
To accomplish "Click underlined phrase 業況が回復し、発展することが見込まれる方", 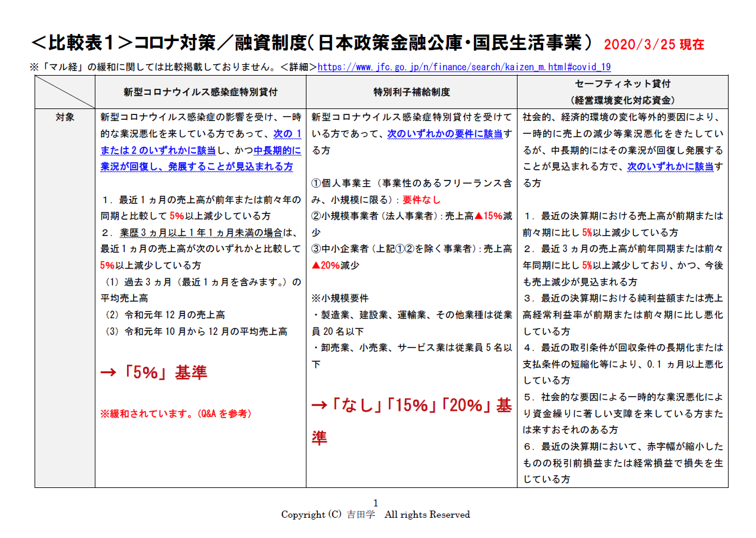I will point(196,167).
